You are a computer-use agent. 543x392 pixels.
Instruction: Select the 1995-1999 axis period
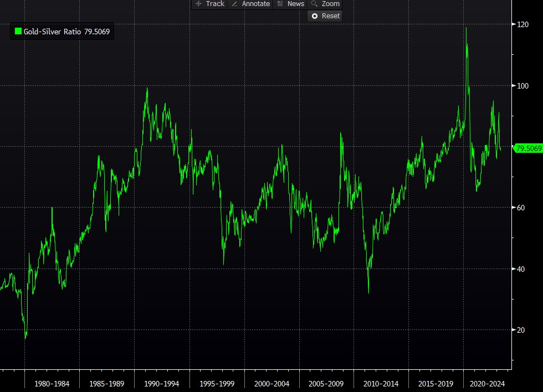coord(217,384)
